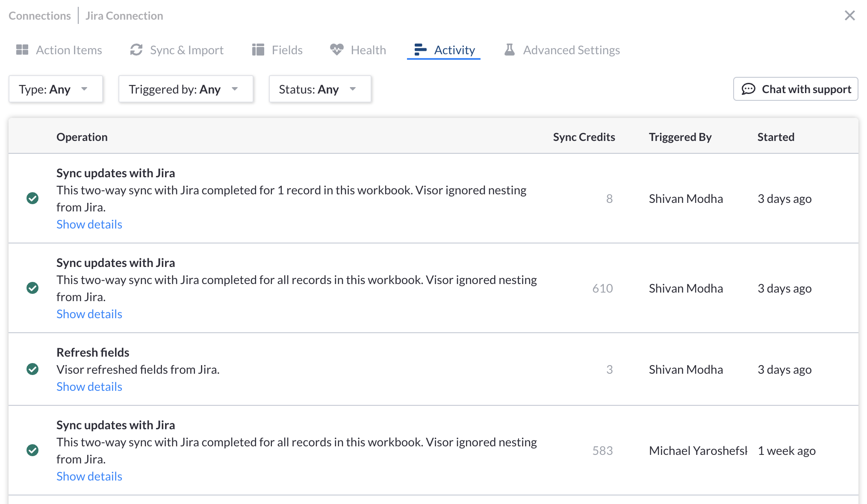Click the green check icon for 583-credit sync

point(32,450)
